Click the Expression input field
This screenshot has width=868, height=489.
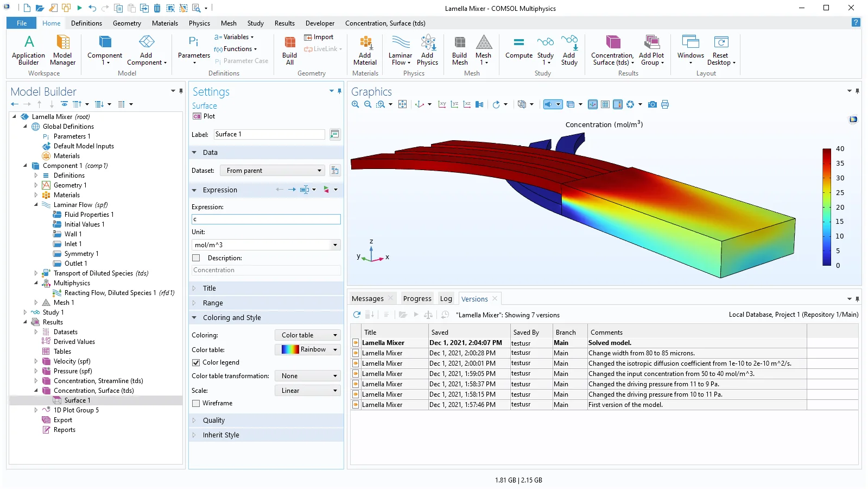pyautogui.click(x=266, y=220)
